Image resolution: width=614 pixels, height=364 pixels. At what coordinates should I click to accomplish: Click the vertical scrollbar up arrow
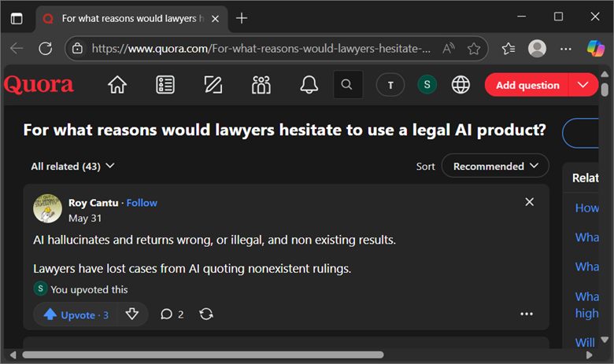tap(605, 74)
